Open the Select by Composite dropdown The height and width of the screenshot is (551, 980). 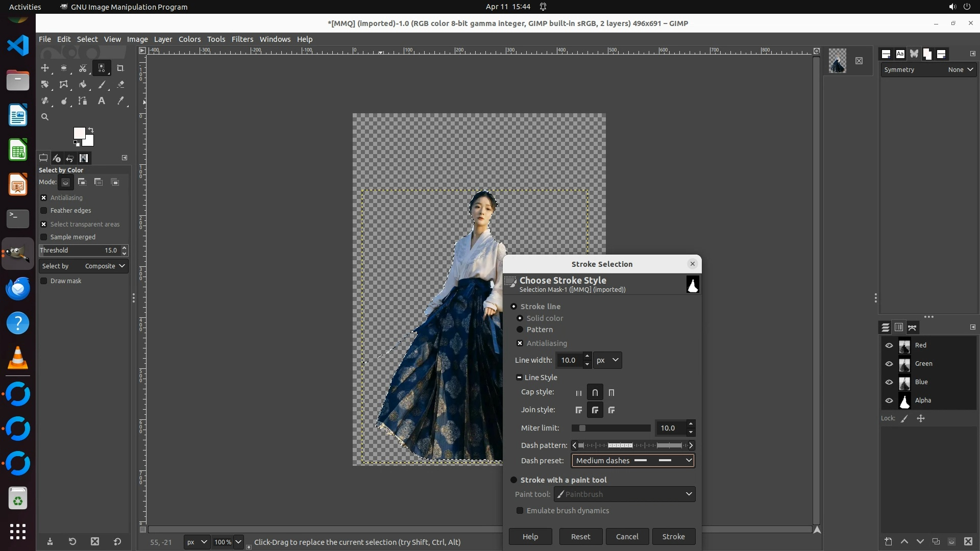coord(84,266)
